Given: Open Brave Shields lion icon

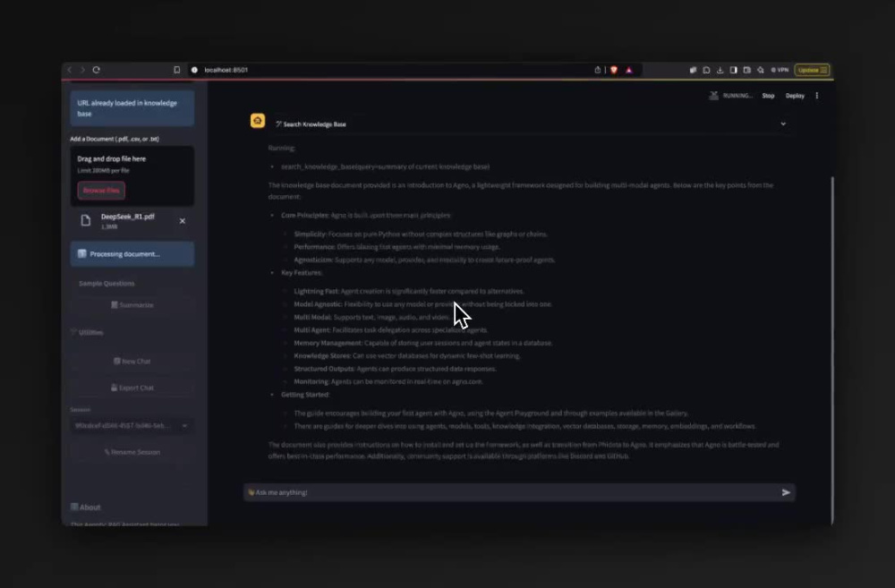Looking at the screenshot, I should (x=614, y=70).
